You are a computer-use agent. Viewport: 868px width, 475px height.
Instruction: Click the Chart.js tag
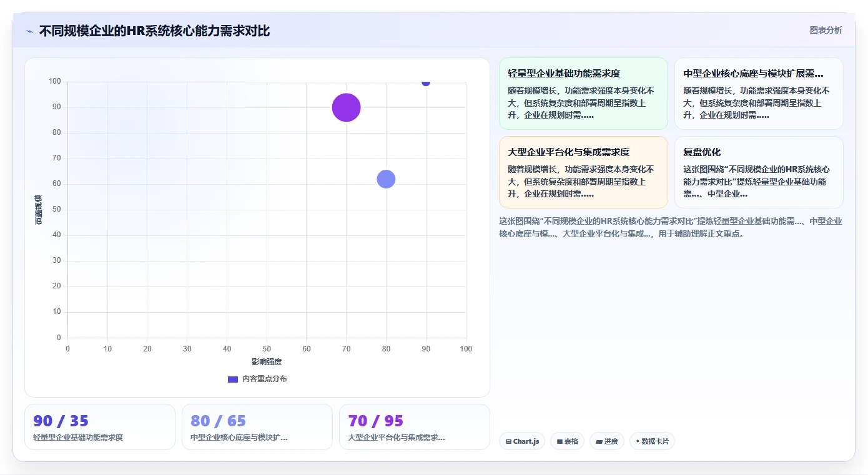[x=522, y=441]
